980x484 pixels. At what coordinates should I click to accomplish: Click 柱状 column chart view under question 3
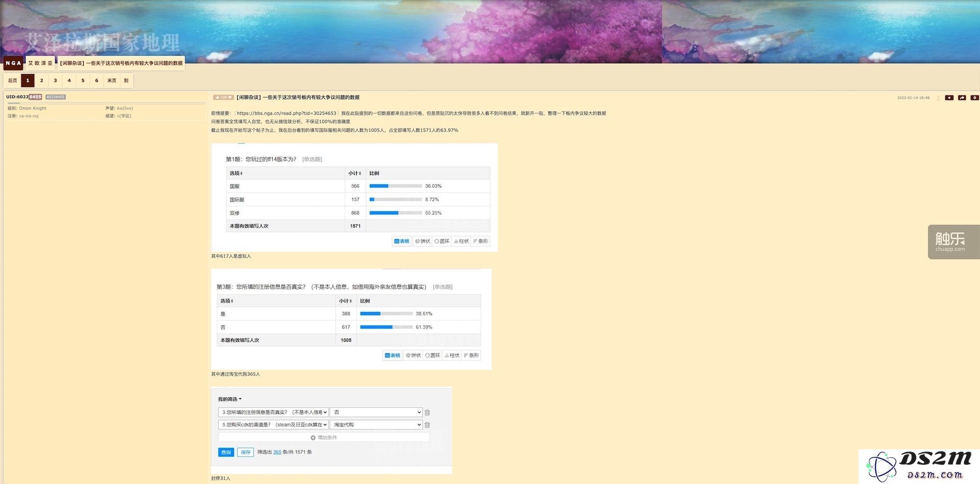point(452,355)
